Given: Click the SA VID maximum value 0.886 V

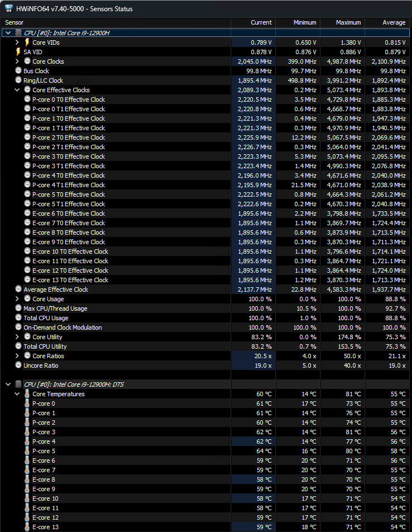Looking at the screenshot, I should tap(351, 52).
